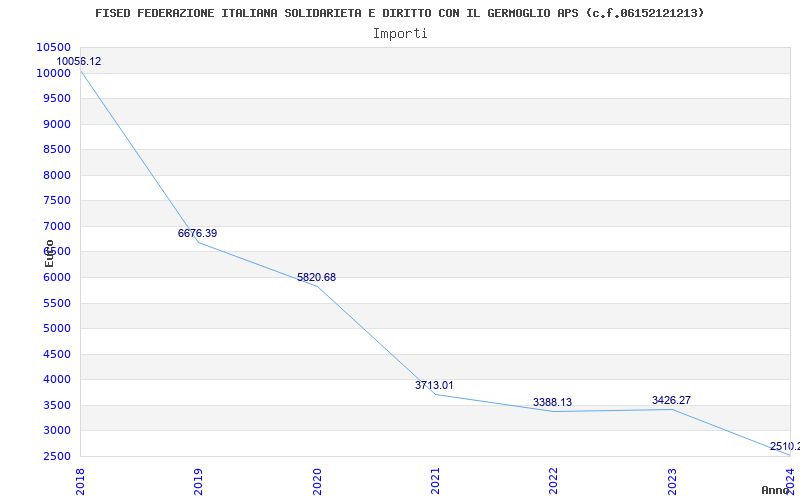The height and width of the screenshot is (500, 800).
Task: Click y-axis value 3500
Action: pyautogui.click(x=57, y=405)
